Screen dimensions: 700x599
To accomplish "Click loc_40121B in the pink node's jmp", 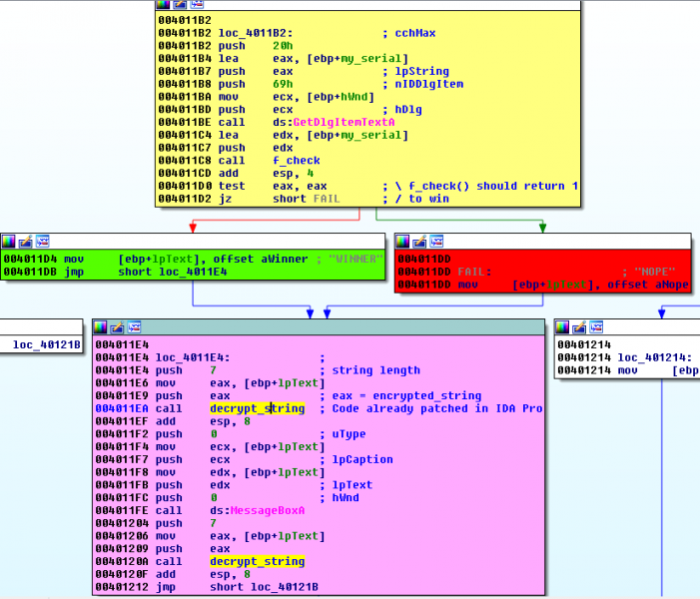I will pos(285,587).
